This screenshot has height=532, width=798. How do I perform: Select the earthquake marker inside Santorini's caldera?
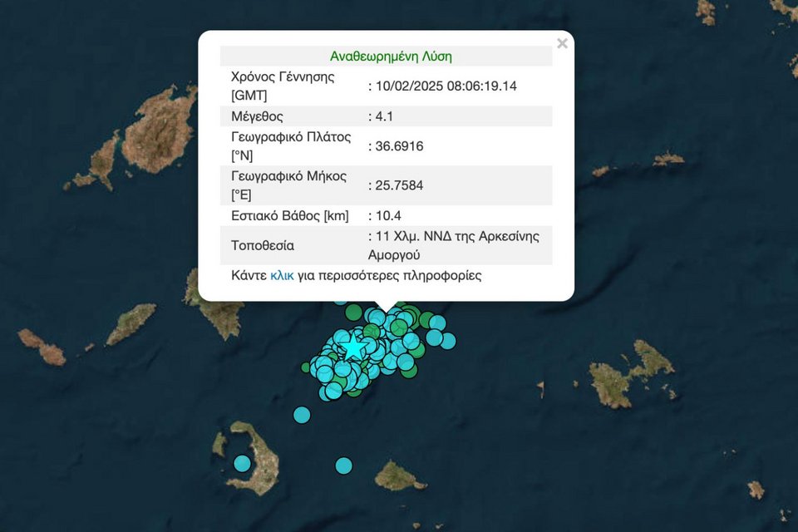tap(242, 464)
